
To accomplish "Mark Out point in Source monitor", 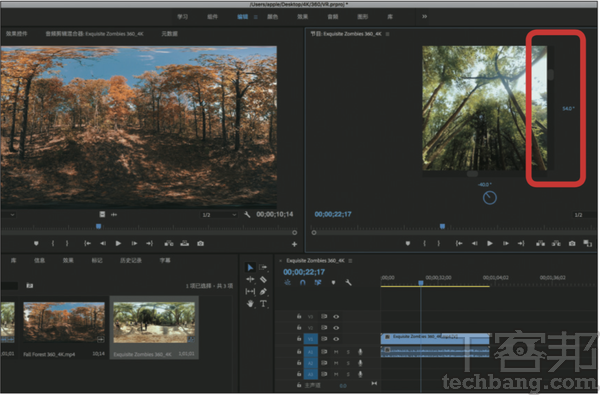I will [67, 243].
